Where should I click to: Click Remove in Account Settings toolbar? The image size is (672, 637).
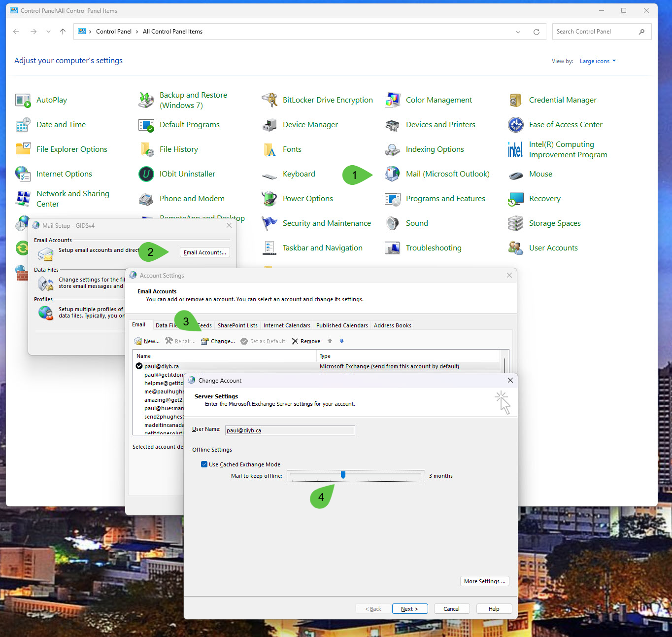point(306,341)
